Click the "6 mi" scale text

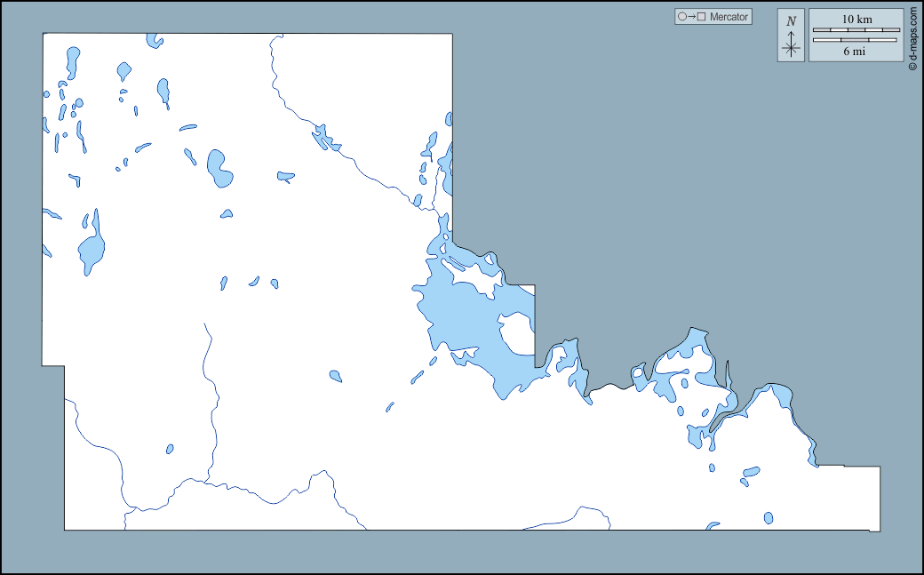point(855,52)
